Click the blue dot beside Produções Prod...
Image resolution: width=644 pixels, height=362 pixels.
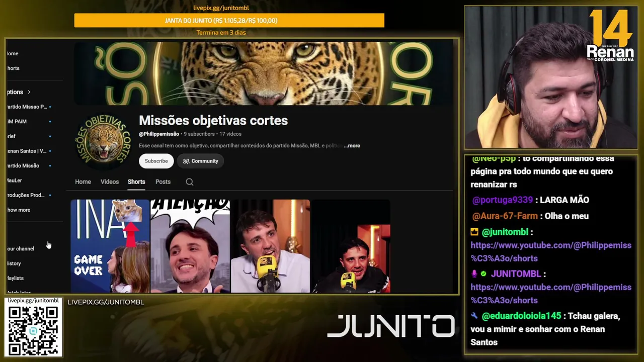[x=50, y=195]
